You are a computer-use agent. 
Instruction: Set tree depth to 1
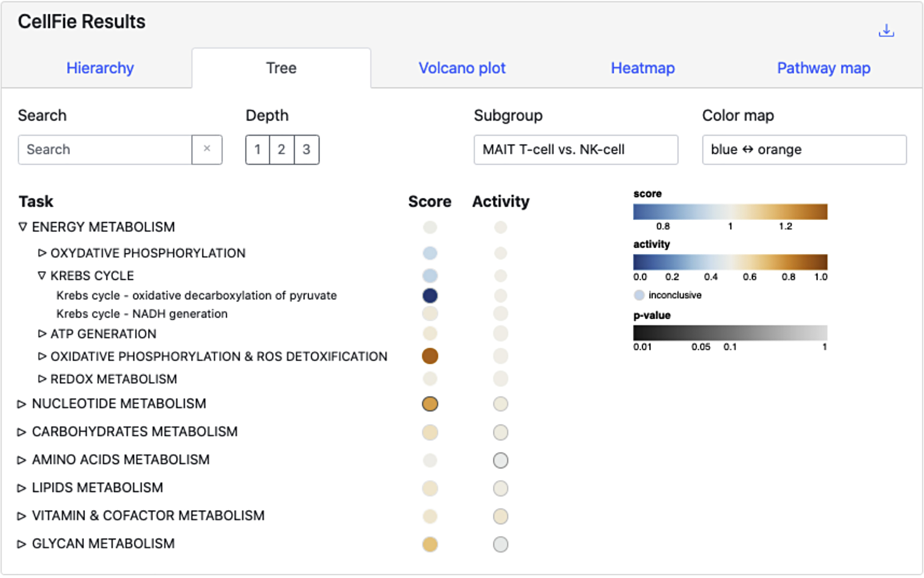[x=258, y=149]
